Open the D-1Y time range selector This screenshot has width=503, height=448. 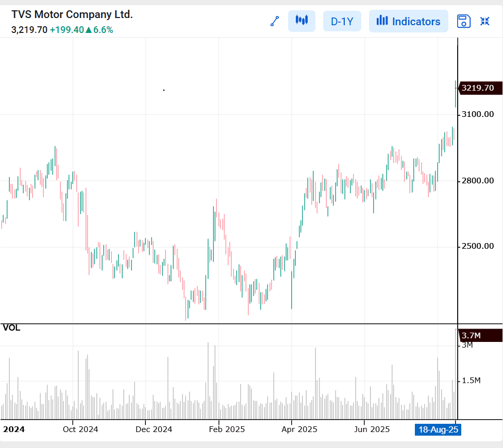(342, 22)
